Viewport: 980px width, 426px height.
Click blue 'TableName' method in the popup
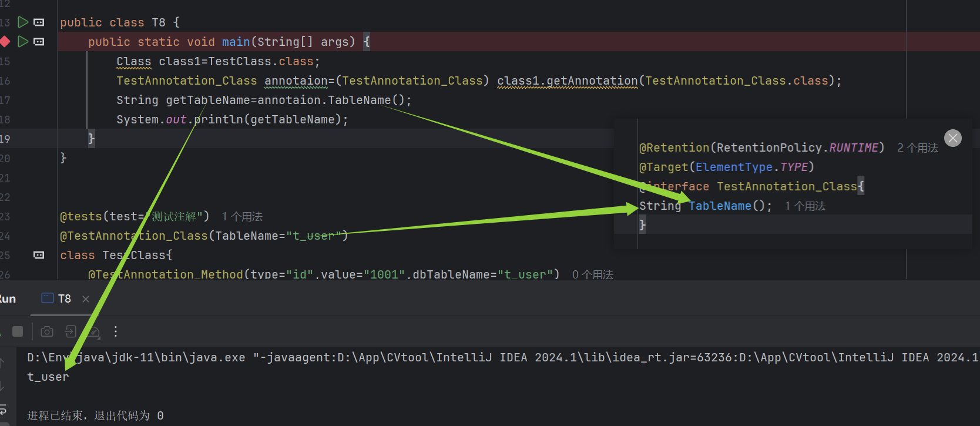coord(720,206)
